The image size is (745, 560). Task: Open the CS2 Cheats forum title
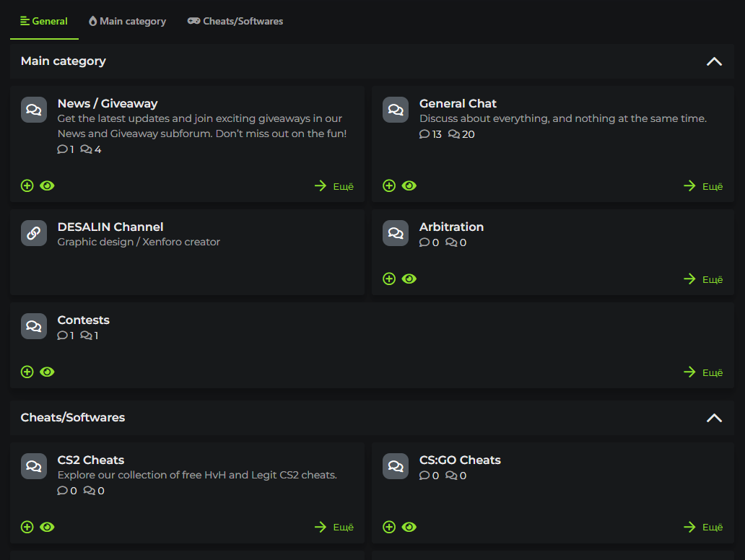(91, 460)
